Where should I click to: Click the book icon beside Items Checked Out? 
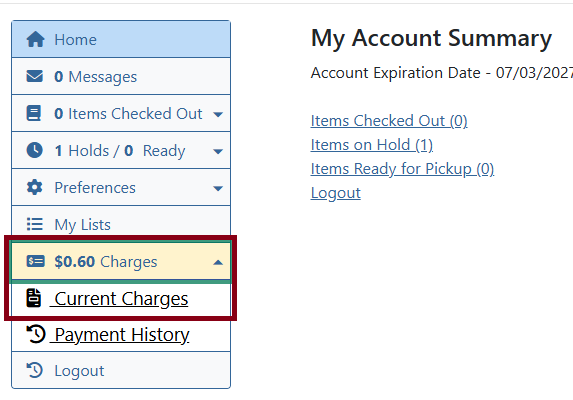pos(34,113)
